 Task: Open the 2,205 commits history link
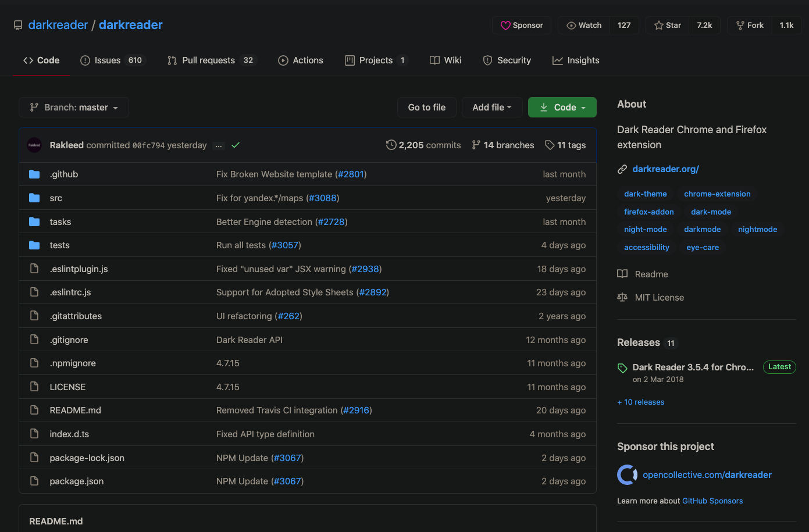pos(423,145)
